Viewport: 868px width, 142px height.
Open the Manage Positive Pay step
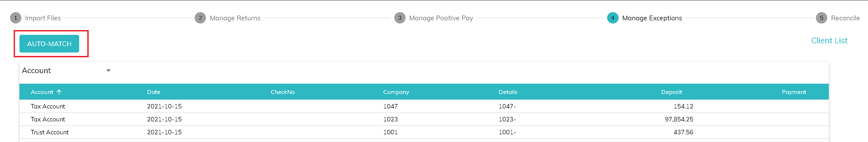tap(441, 18)
